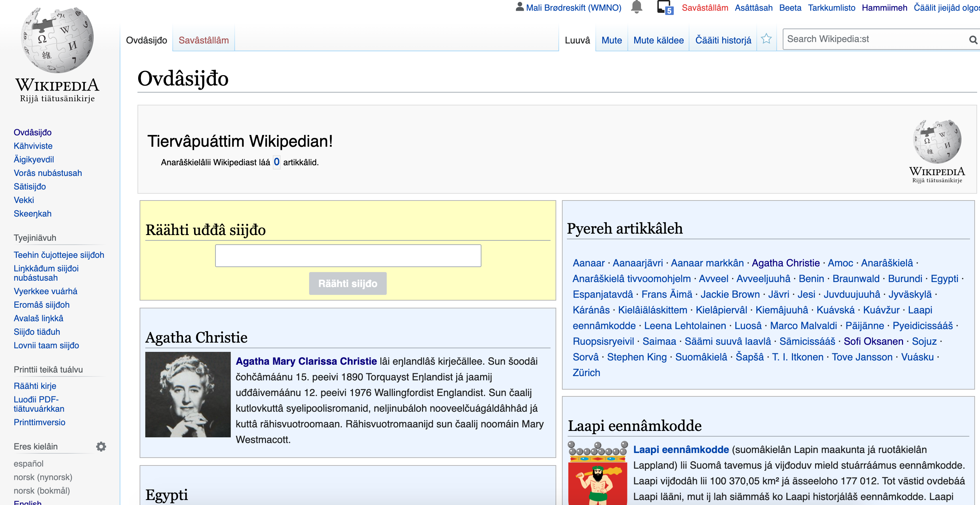This screenshot has width=980, height=505.
Task: Open the Mute käldee source edit tab
Action: [658, 40]
